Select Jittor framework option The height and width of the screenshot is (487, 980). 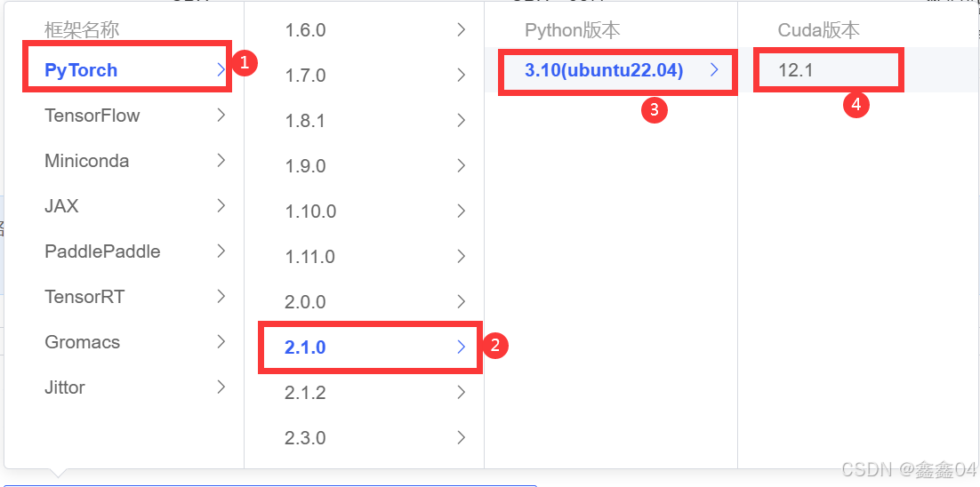[x=65, y=387]
